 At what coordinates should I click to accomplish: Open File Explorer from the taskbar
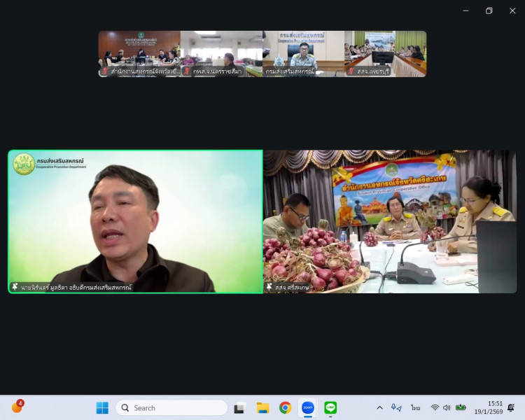[262, 407]
